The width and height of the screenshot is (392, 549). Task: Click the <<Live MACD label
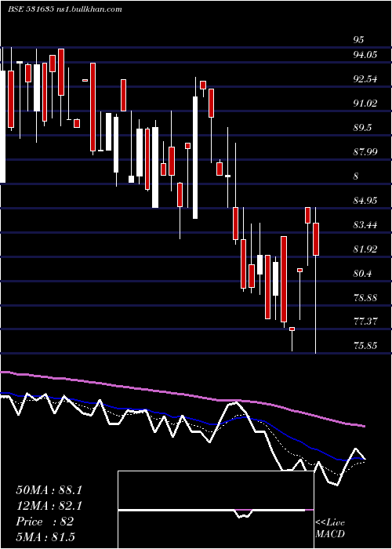(330, 529)
